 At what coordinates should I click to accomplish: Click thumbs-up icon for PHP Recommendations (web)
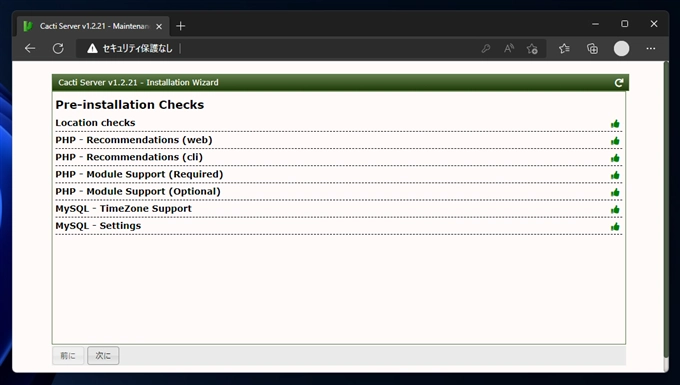click(x=615, y=141)
